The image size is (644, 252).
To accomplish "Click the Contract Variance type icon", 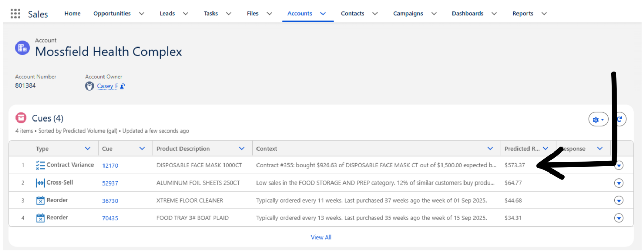I will coord(40,165).
